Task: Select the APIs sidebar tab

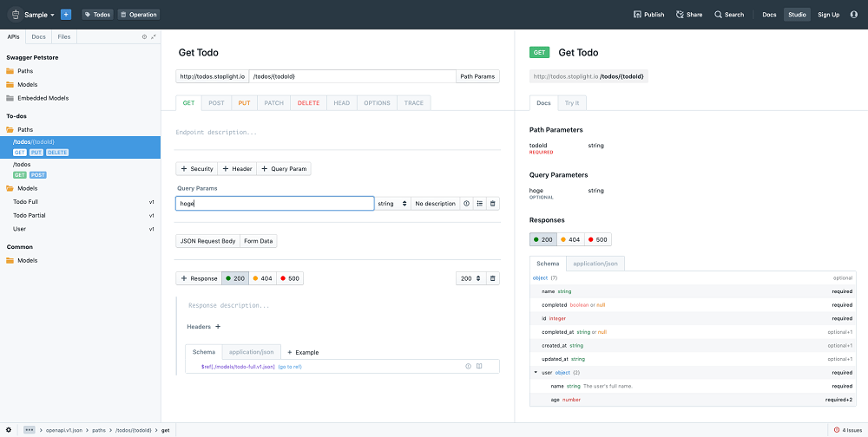Action: (x=13, y=37)
